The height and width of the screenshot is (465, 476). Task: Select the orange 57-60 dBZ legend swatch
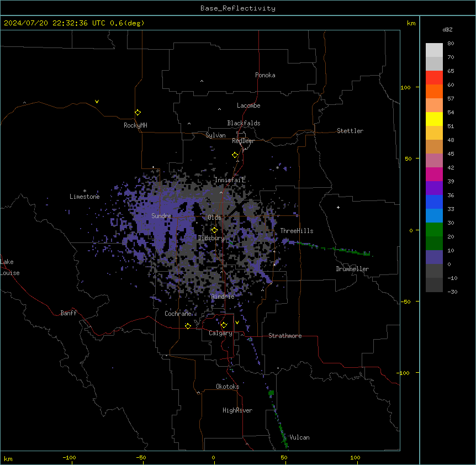tap(434, 91)
